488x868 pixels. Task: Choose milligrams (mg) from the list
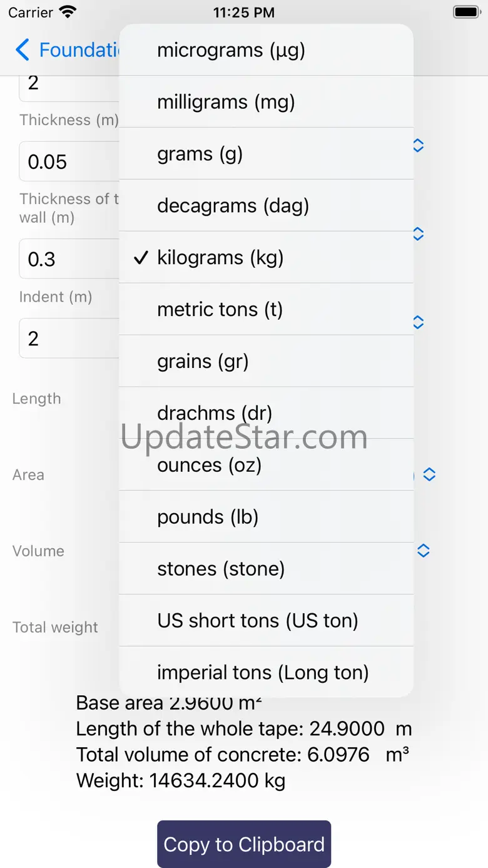coord(266,102)
